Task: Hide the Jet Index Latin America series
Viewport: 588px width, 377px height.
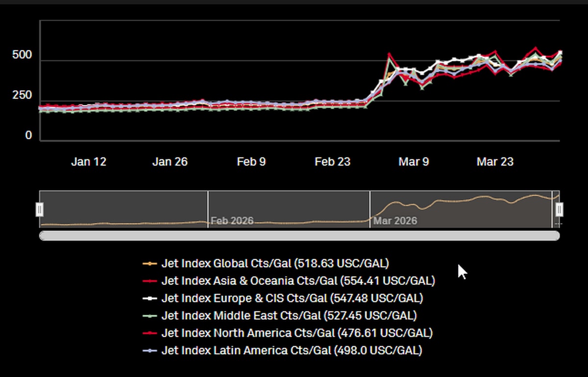Action: point(292,351)
